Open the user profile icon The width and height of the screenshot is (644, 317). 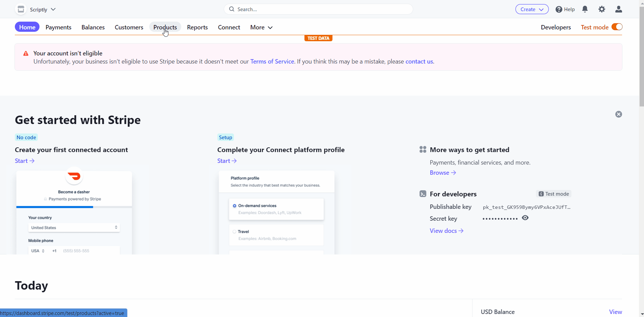(x=619, y=9)
